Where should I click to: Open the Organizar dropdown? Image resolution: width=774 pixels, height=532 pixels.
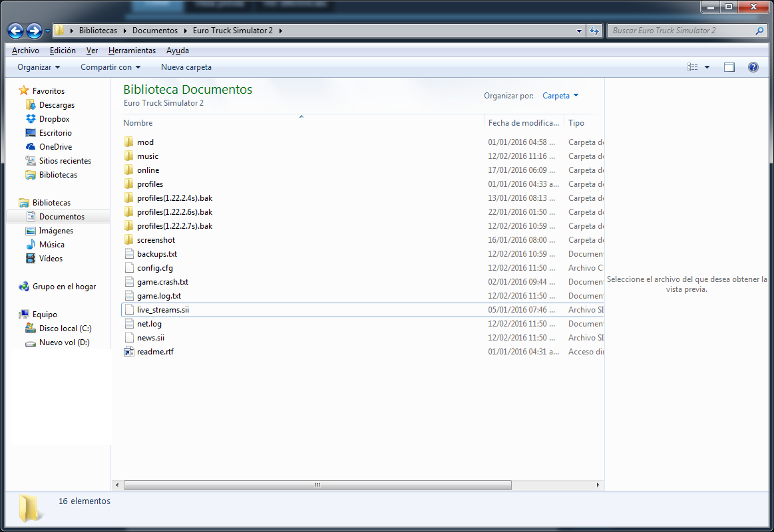coord(39,67)
